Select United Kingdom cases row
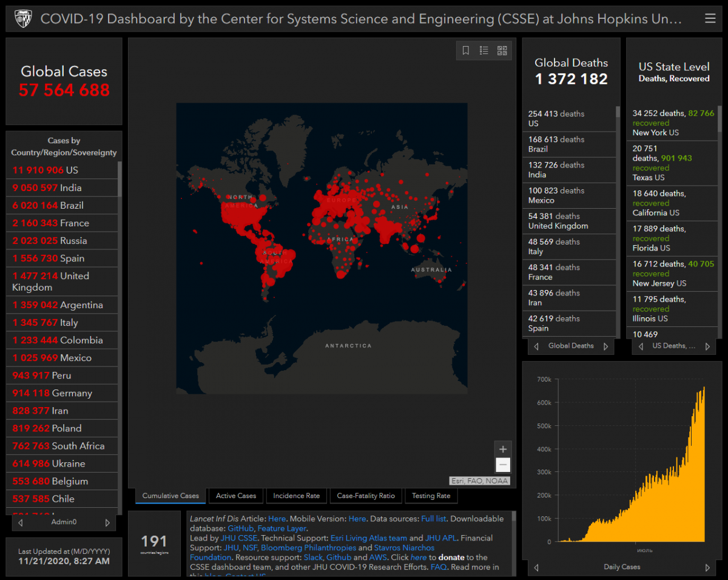The image size is (728, 580). tap(62, 282)
